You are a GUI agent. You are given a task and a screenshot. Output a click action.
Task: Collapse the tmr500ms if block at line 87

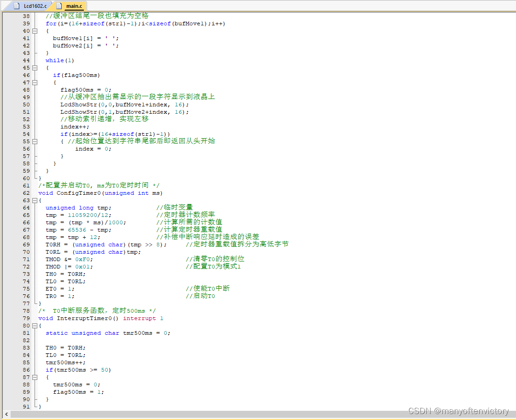point(35,377)
